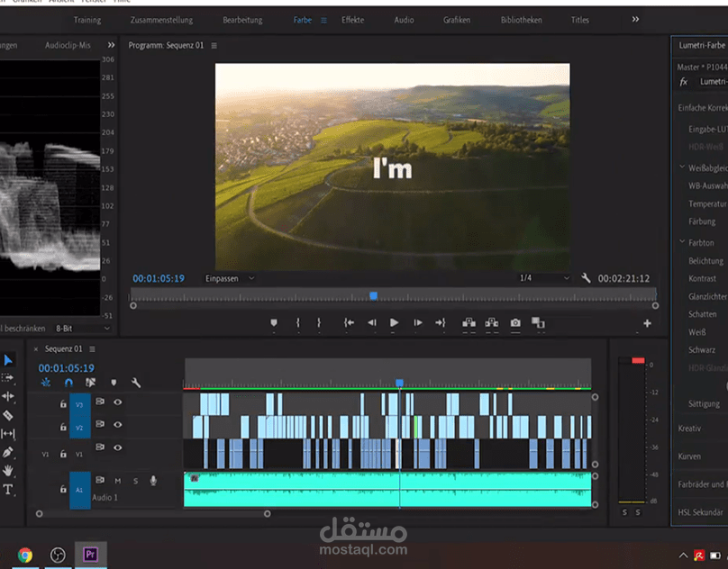Image resolution: width=728 pixels, height=569 pixels.
Task: Open the Programm: Sequenz 01 panel menu
Action: (214, 46)
